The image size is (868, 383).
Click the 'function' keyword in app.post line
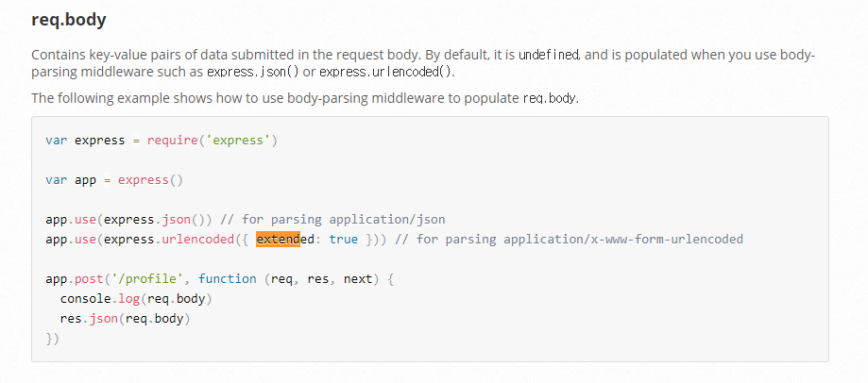[227, 279]
